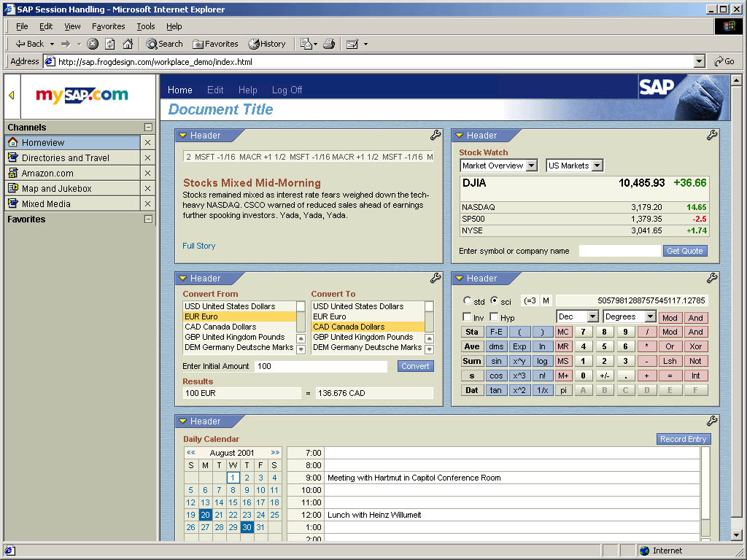The image size is (747, 560).
Task: Select Home in the portal navigation bar
Action: pyautogui.click(x=179, y=90)
